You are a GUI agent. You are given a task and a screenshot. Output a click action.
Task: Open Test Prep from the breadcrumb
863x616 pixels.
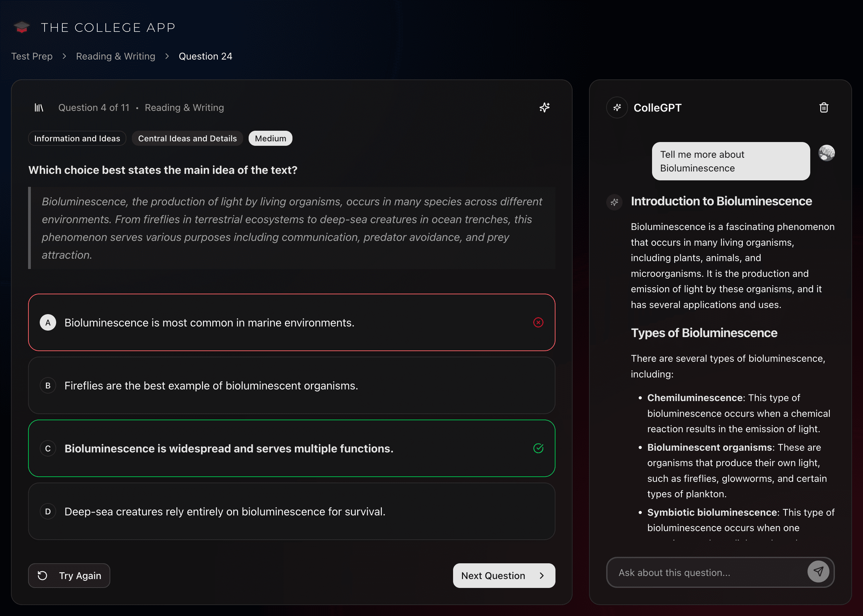point(32,56)
